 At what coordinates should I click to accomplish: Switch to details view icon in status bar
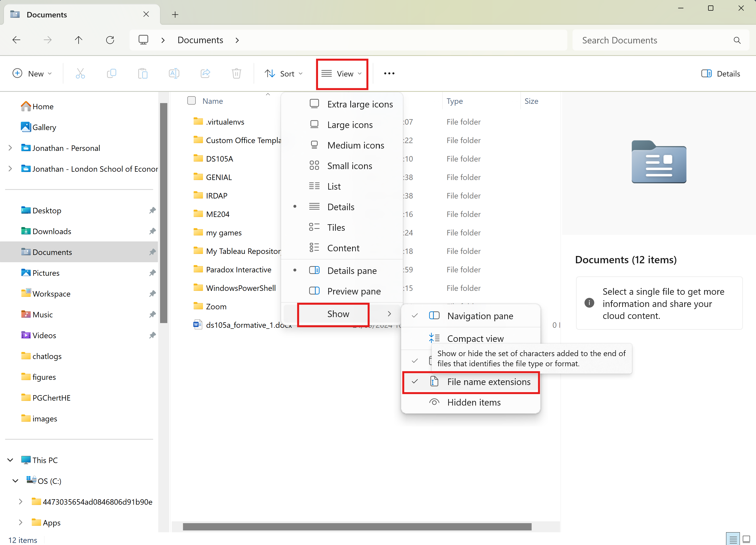[733, 539]
